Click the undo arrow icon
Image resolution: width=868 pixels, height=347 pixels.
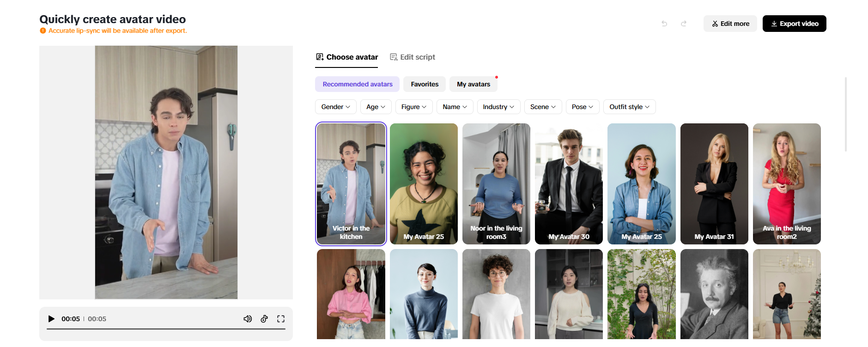(664, 24)
